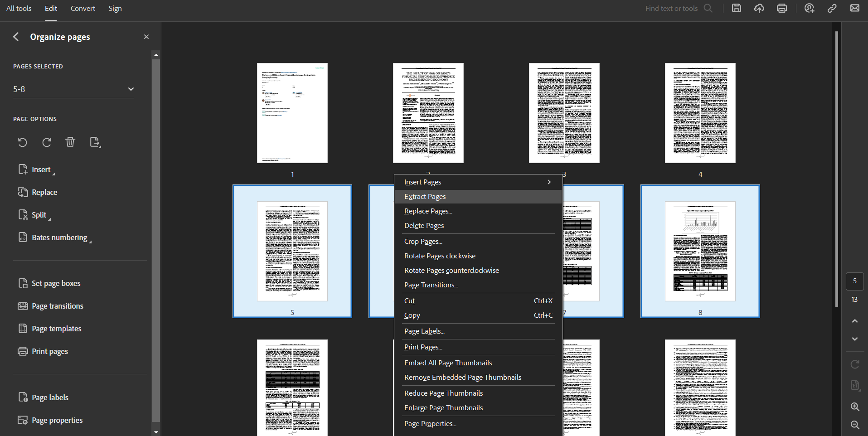The image size is (868, 436).
Task: Click the upload to cloud icon
Action: pos(759,8)
